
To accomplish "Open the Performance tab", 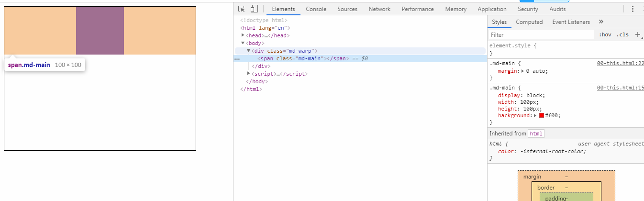I will (418, 9).
